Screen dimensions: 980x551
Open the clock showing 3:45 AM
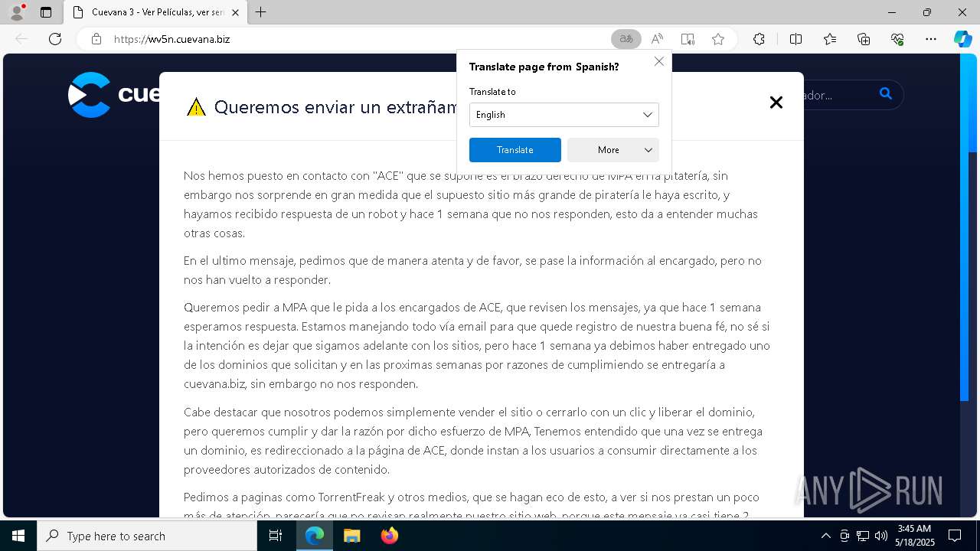coord(915,536)
